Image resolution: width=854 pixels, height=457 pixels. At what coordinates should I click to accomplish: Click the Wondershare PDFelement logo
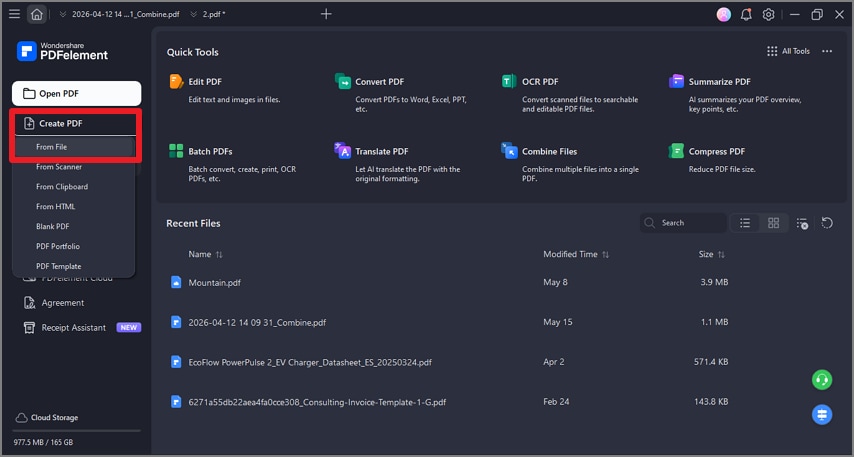pyautogui.click(x=63, y=51)
